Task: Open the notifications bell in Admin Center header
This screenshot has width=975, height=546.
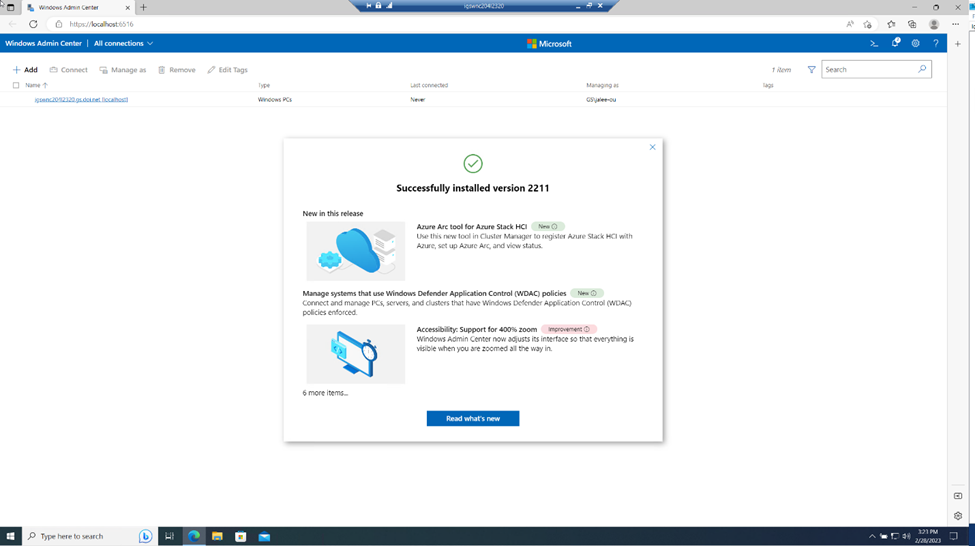Action: [x=895, y=43]
